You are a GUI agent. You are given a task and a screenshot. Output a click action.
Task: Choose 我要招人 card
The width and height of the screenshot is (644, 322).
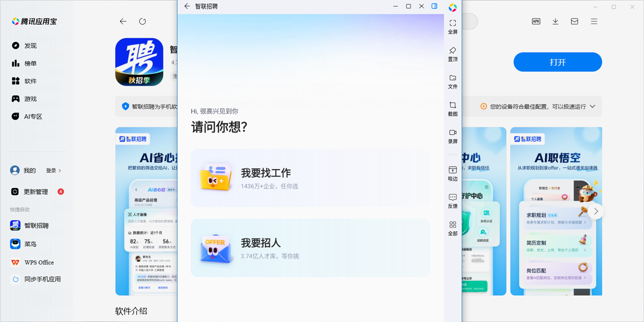(311, 248)
